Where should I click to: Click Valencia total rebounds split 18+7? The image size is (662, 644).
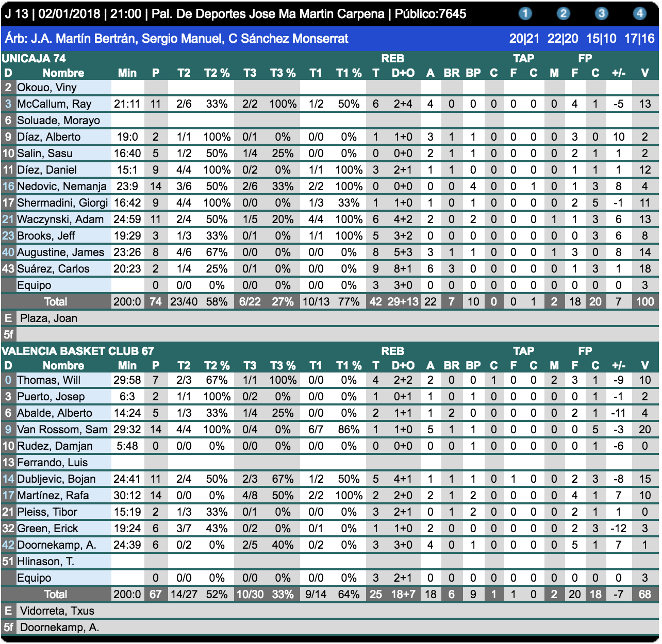coord(403,595)
